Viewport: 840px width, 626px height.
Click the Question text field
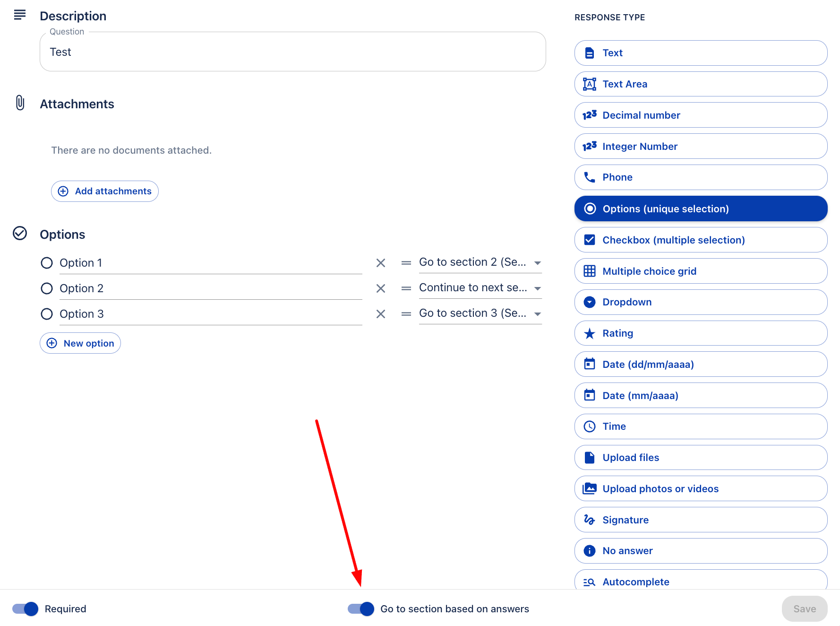click(293, 52)
